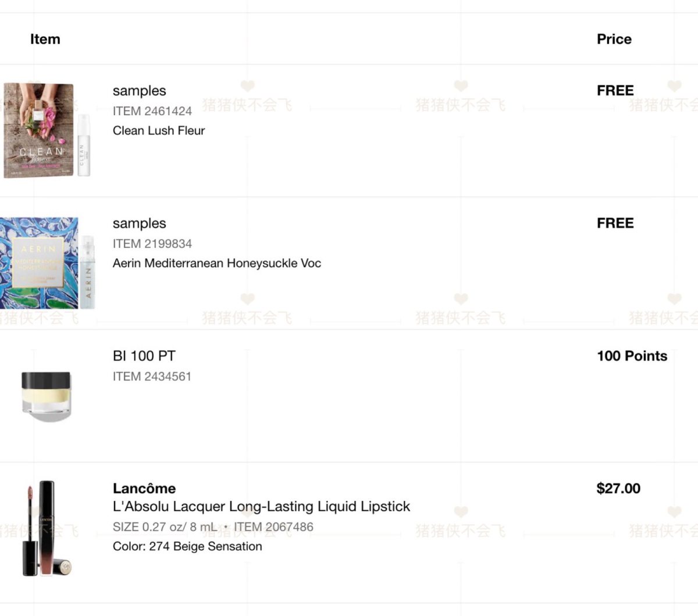This screenshot has width=698, height=616.
Task: Click Aerin Mediterranean Honeysuckle Voc text
Action: pyautogui.click(x=217, y=264)
